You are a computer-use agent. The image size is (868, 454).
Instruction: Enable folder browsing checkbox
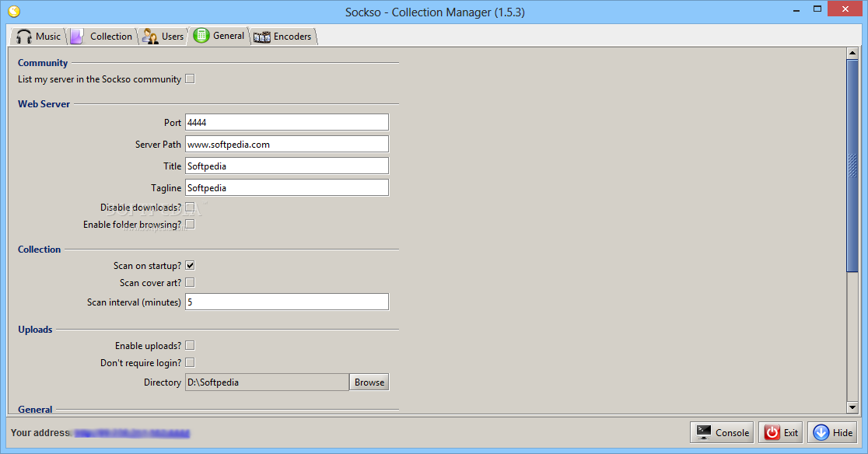(190, 225)
